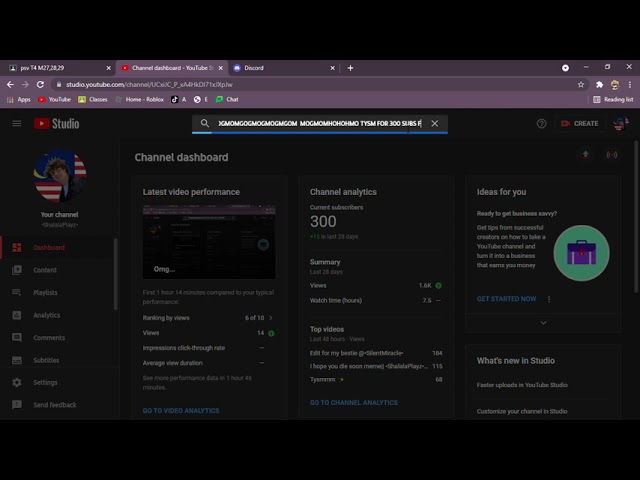Open the help question mark icon

(x=541, y=123)
